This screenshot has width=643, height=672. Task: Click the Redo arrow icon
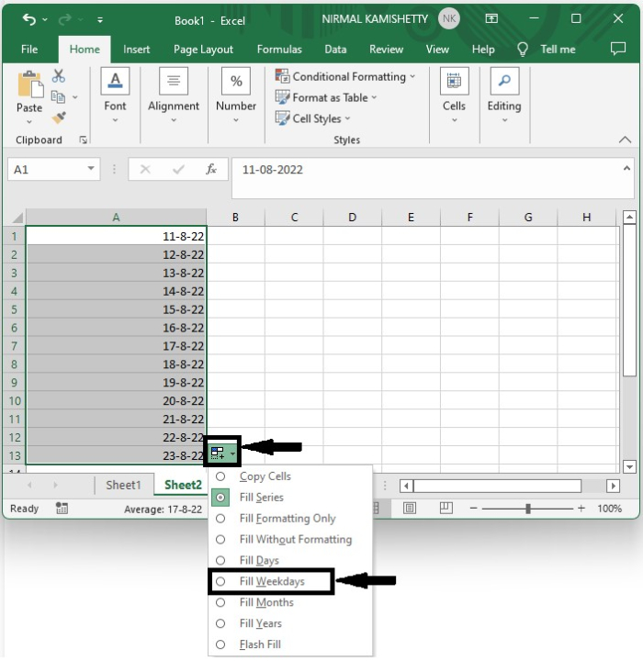click(x=65, y=19)
